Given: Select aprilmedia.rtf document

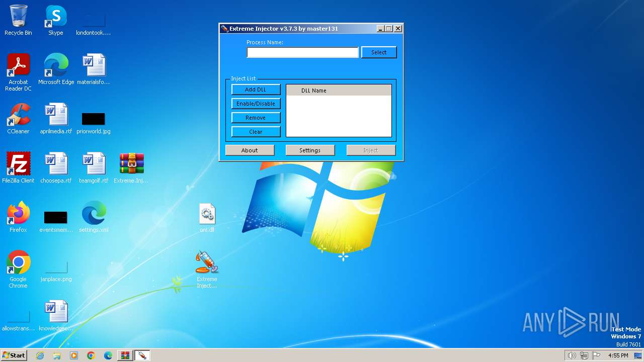Looking at the screenshot, I should pyautogui.click(x=56, y=119).
